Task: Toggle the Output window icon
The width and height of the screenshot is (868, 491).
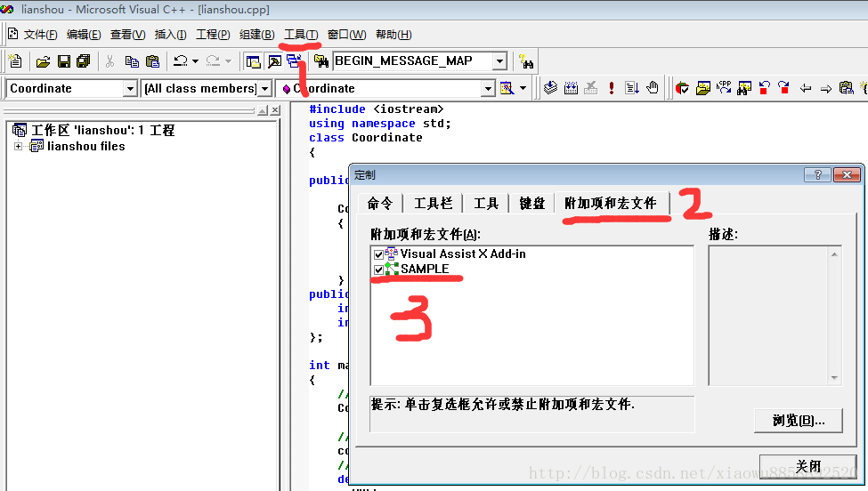Action: point(274,61)
